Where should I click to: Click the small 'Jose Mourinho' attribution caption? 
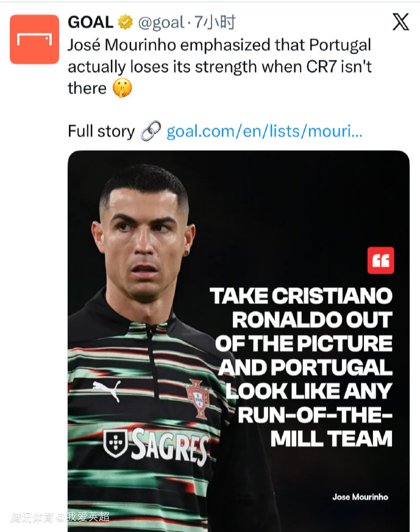click(360, 497)
